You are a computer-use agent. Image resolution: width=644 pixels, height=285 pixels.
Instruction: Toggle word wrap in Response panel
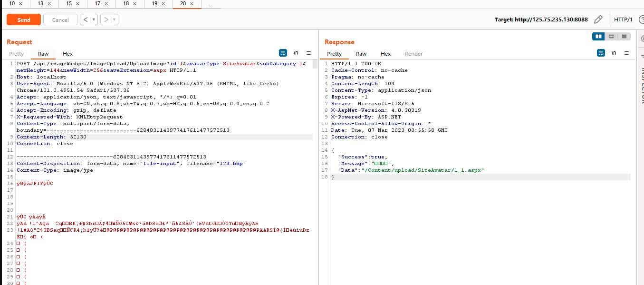(601, 53)
